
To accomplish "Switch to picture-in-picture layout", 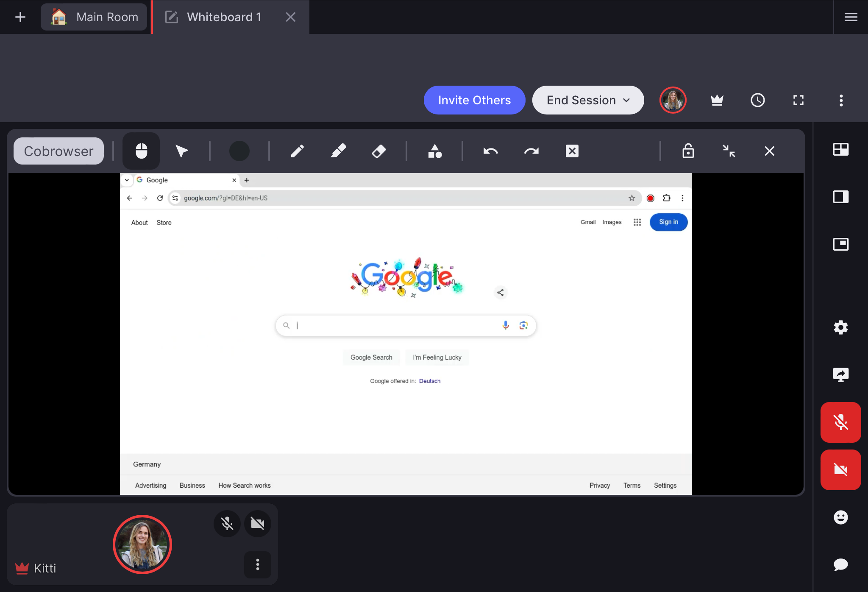I will [840, 244].
